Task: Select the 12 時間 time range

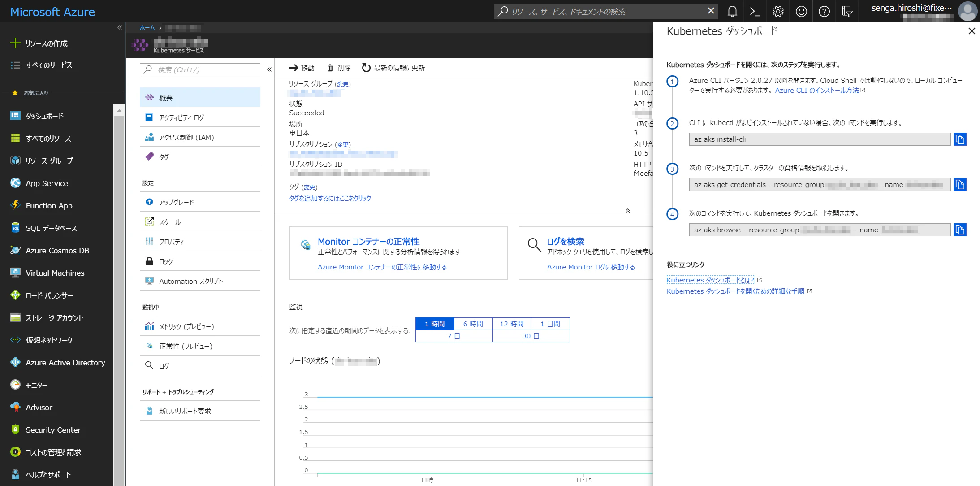Action: (x=512, y=324)
